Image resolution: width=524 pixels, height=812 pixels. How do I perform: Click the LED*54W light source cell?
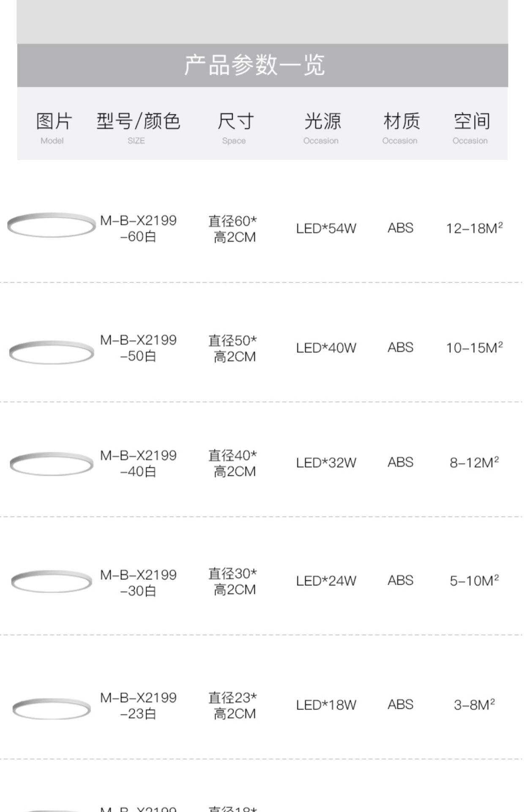(326, 228)
